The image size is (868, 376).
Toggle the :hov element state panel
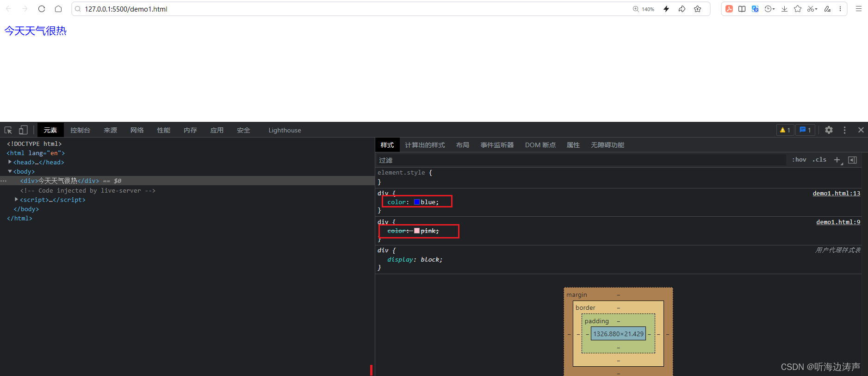click(x=799, y=160)
